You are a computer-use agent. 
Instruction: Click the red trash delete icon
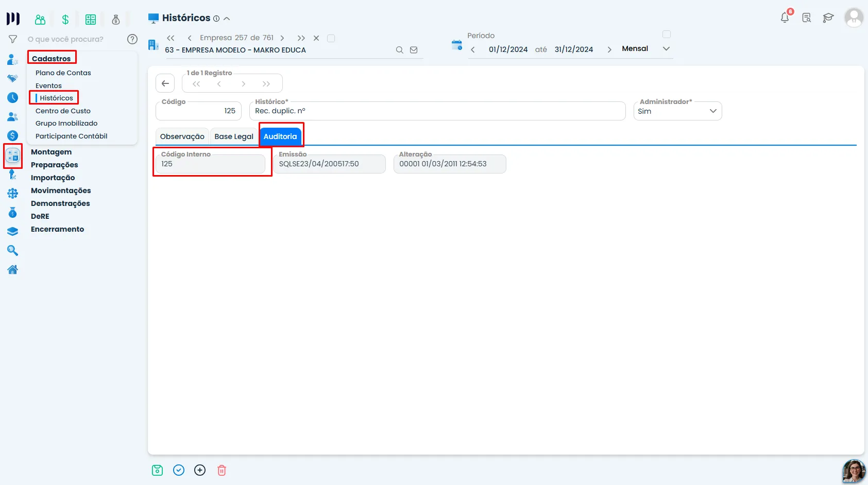[222, 470]
